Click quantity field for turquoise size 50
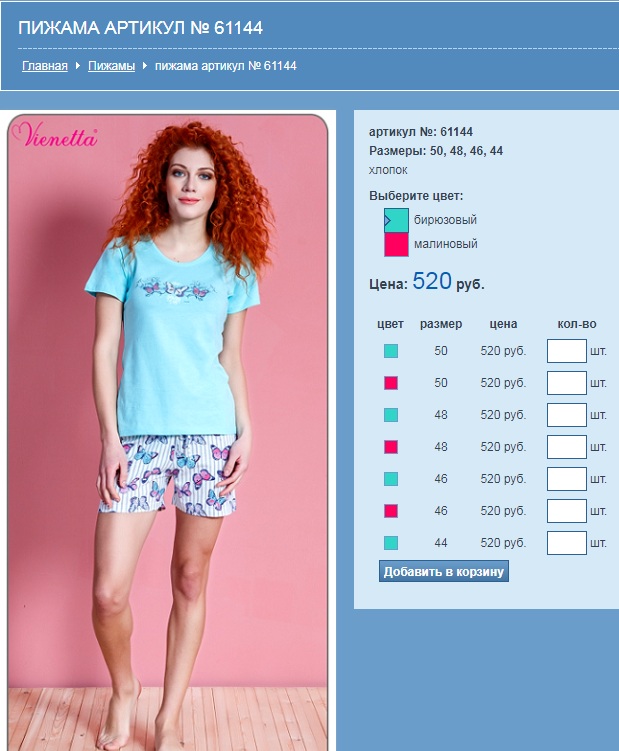Viewport: 619px width, 751px height. pyautogui.click(x=567, y=351)
